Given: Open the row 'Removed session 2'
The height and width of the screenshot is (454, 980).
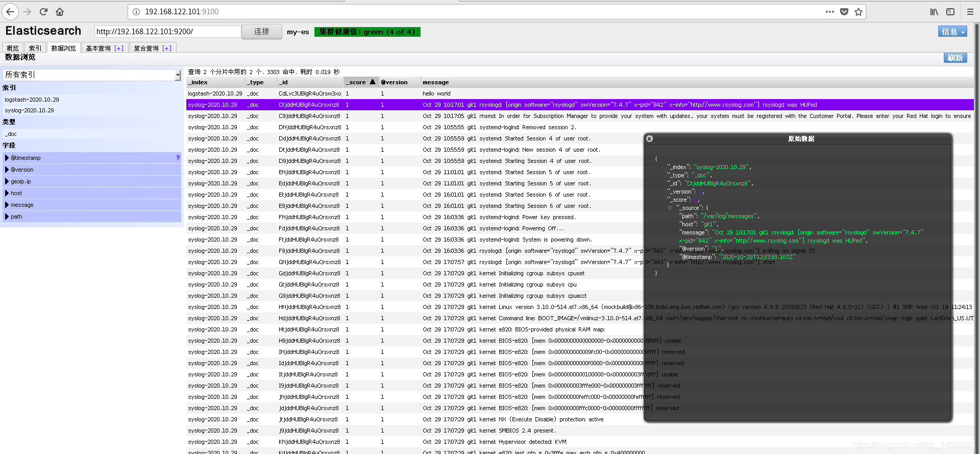Looking at the screenshot, I should pyautogui.click(x=580, y=127).
